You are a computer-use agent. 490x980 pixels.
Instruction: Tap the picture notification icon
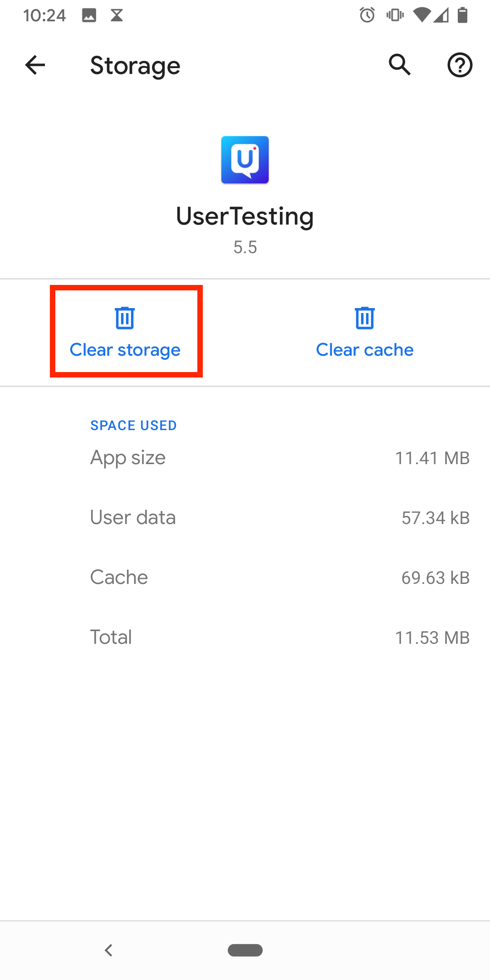[x=89, y=15]
